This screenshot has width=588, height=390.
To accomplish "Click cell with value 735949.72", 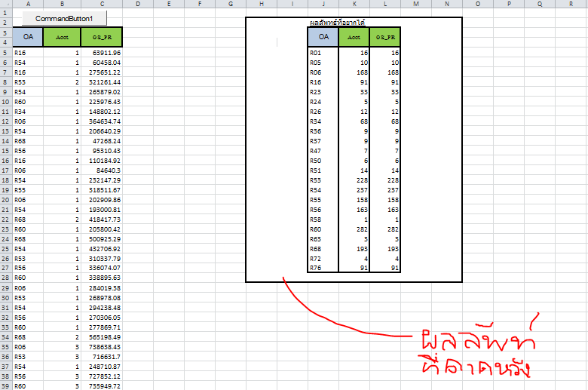I will tap(101, 385).
